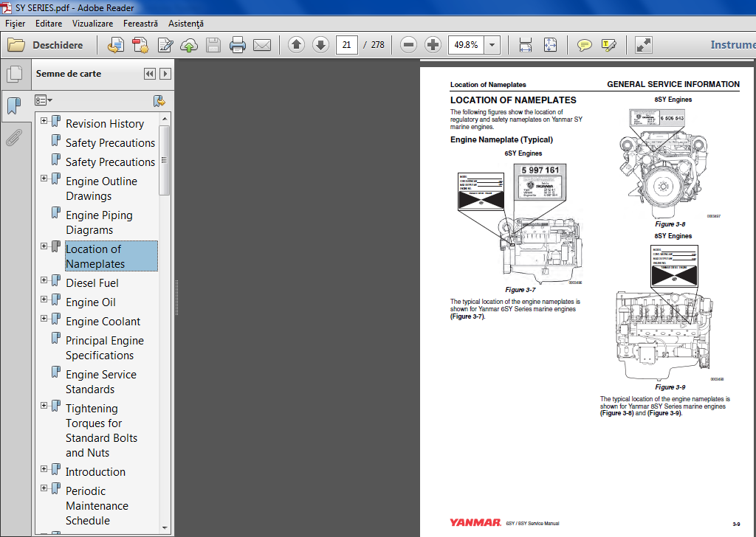The height and width of the screenshot is (537, 756).
Task: Select the first Safety Precautions bookmark
Action: (110, 143)
